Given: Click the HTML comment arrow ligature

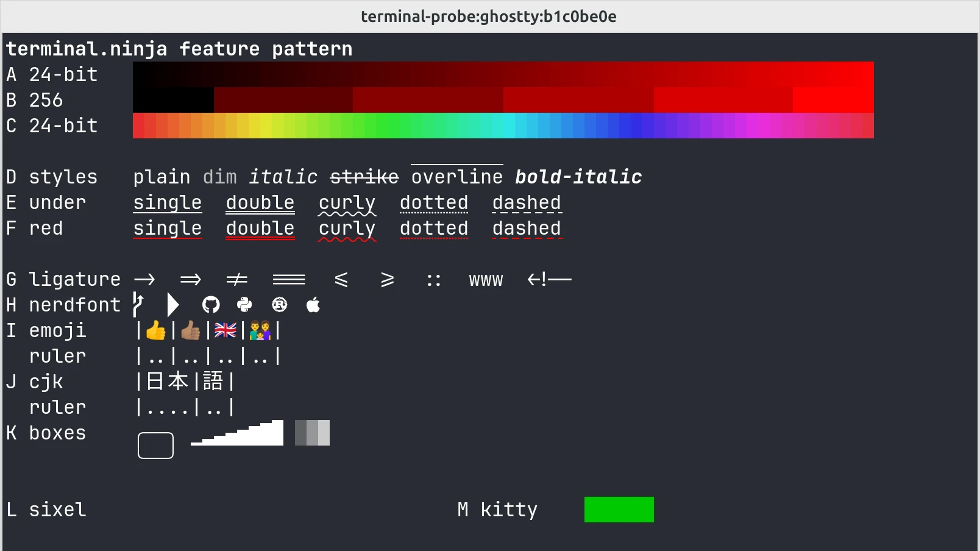Looking at the screenshot, I should click(x=550, y=279).
